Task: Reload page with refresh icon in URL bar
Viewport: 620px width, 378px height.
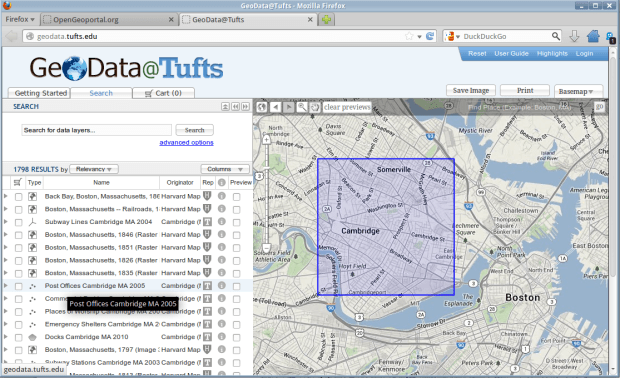Action: (x=430, y=36)
